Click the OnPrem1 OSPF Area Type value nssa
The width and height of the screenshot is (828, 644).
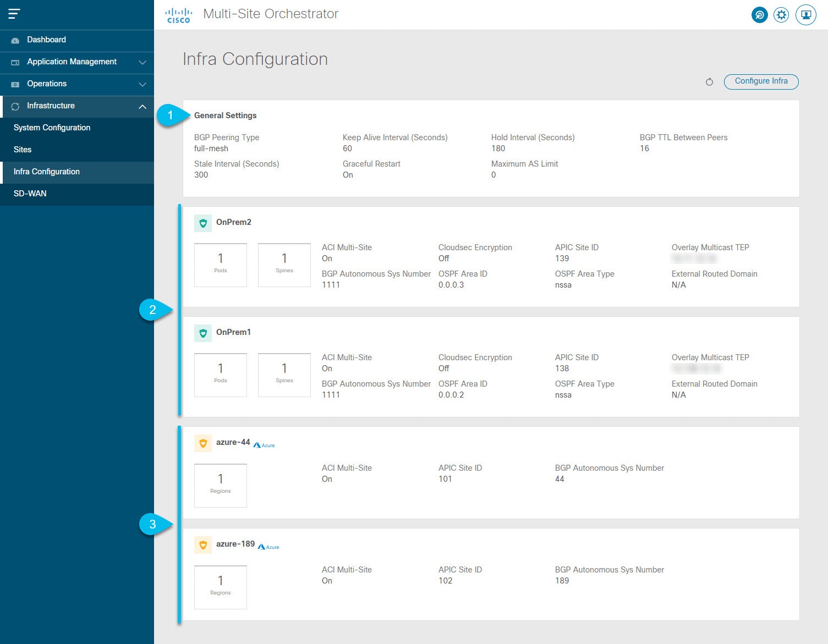pos(563,395)
